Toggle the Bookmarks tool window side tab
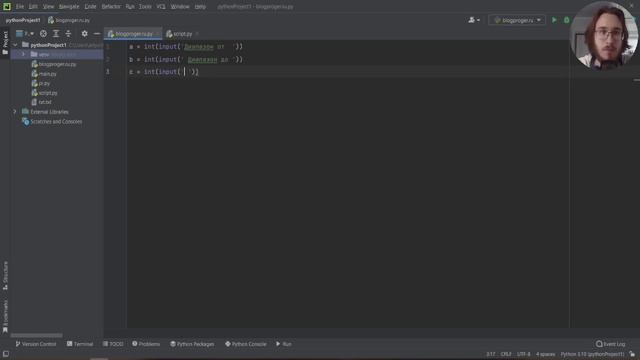 [5, 316]
